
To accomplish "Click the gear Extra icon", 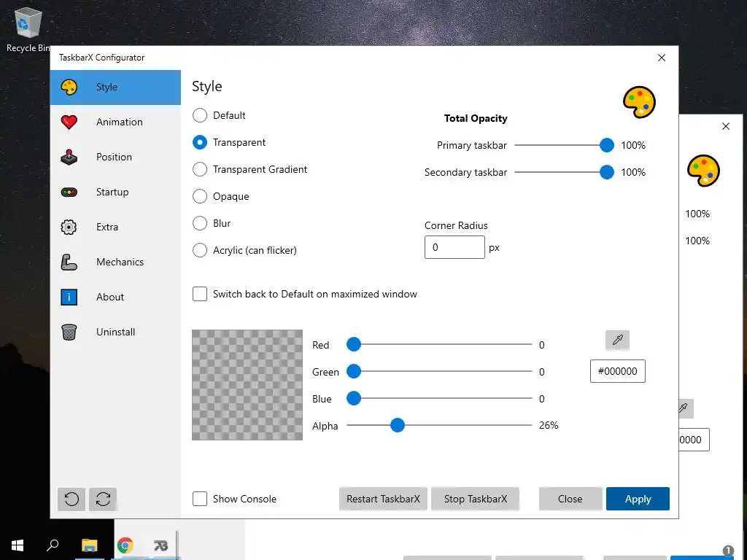I will pyautogui.click(x=69, y=227).
